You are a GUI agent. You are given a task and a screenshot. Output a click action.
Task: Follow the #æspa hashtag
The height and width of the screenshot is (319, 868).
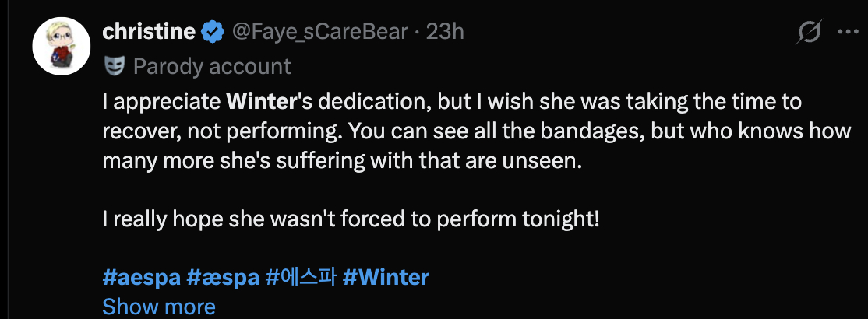coord(223,277)
